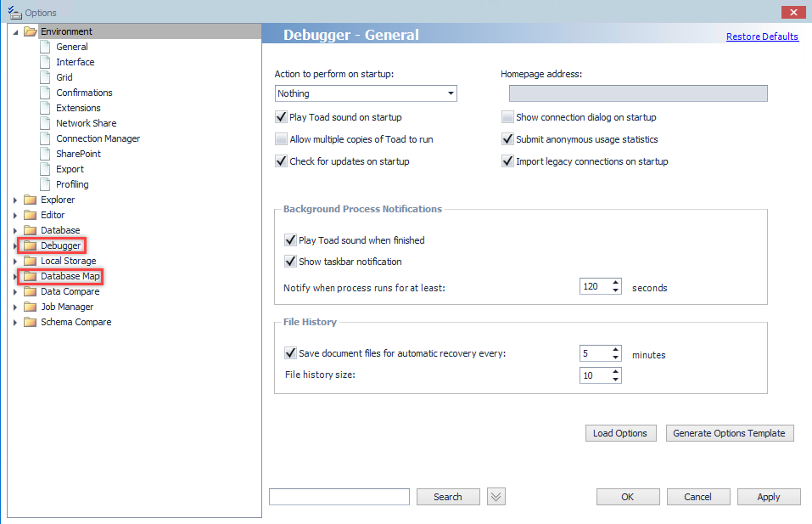
Task: Click the Job Manager folder icon
Action: (31, 307)
